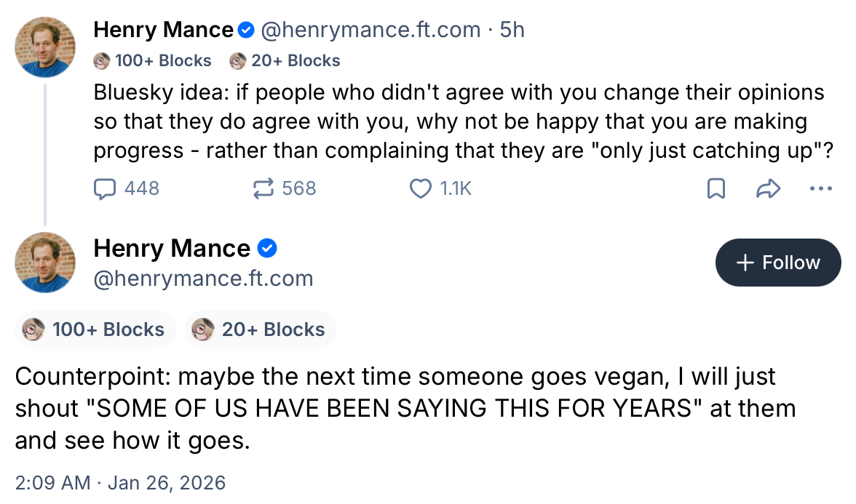856x504 pixels.
Task: Click the small '20+ Blocks' label in parent post
Action: (295, 61)
